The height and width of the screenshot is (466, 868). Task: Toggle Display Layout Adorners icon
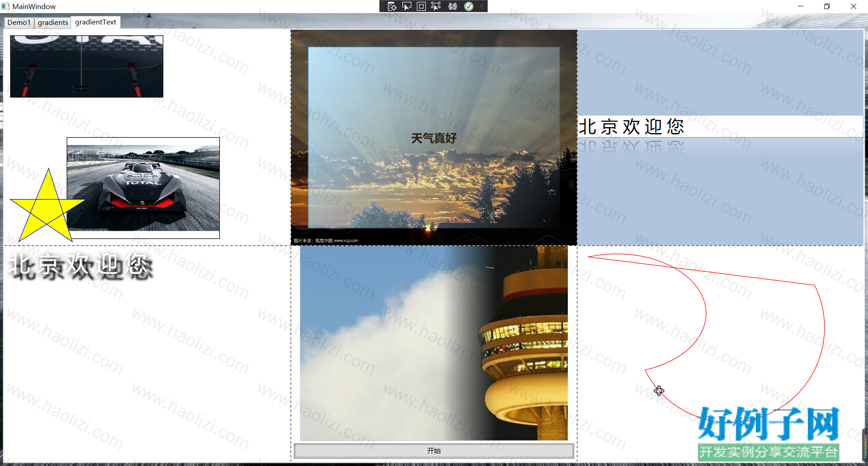point(421,6)
